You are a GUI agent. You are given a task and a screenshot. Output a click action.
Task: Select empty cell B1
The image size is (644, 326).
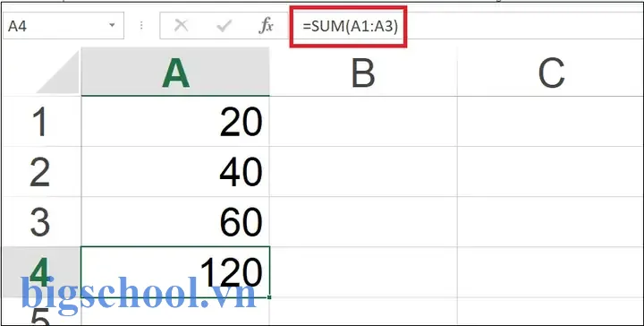[363, 121]
